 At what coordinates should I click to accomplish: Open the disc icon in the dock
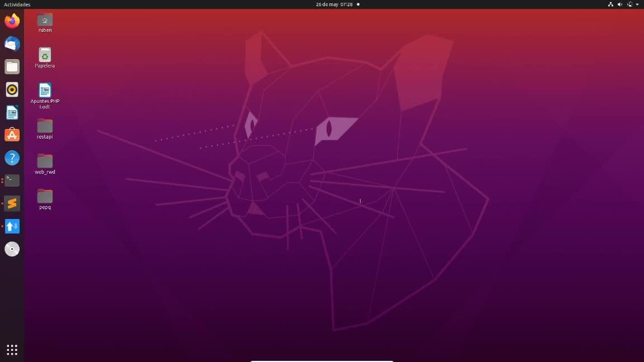(12, 249)
